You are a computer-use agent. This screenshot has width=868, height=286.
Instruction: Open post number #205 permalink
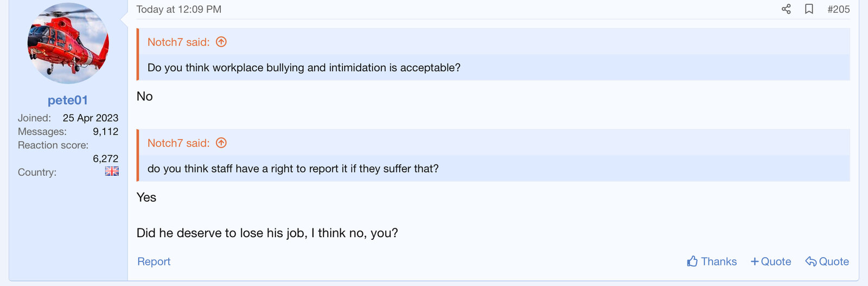tap(838, 9)
